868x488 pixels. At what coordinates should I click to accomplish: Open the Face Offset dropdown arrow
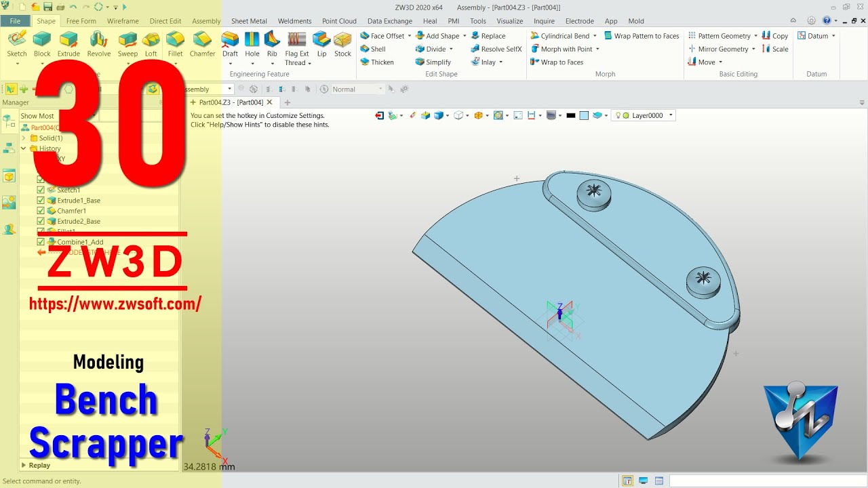410,36
